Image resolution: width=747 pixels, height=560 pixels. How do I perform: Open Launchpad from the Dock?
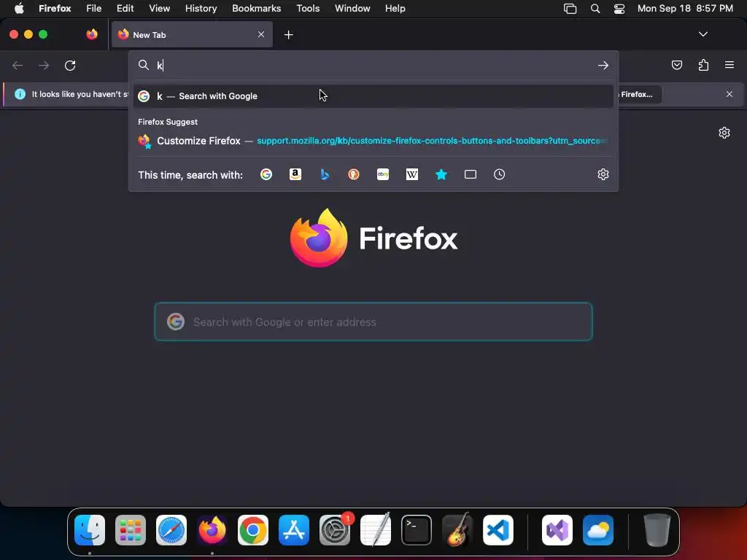pyautogui.click(x=131, y=530)
